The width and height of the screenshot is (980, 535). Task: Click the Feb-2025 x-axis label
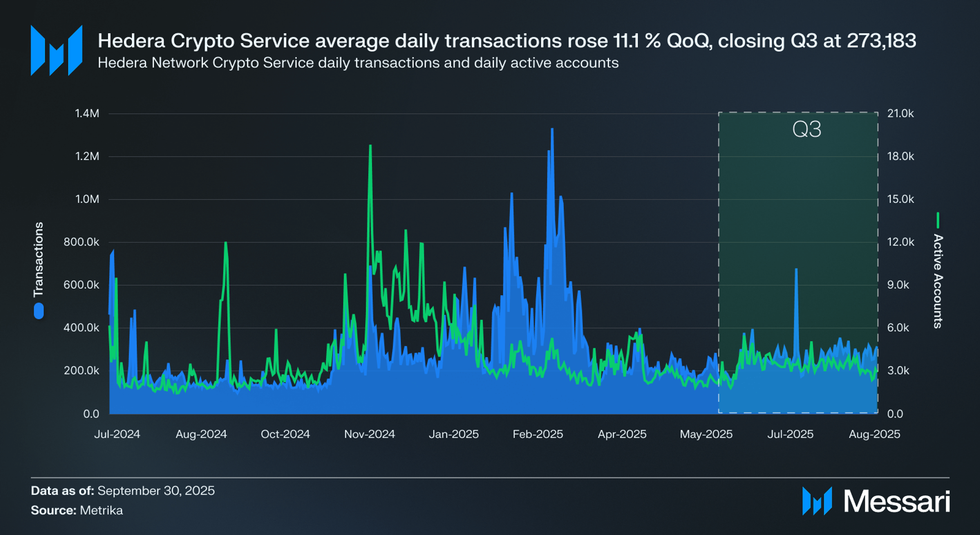[x=538, y=434]
